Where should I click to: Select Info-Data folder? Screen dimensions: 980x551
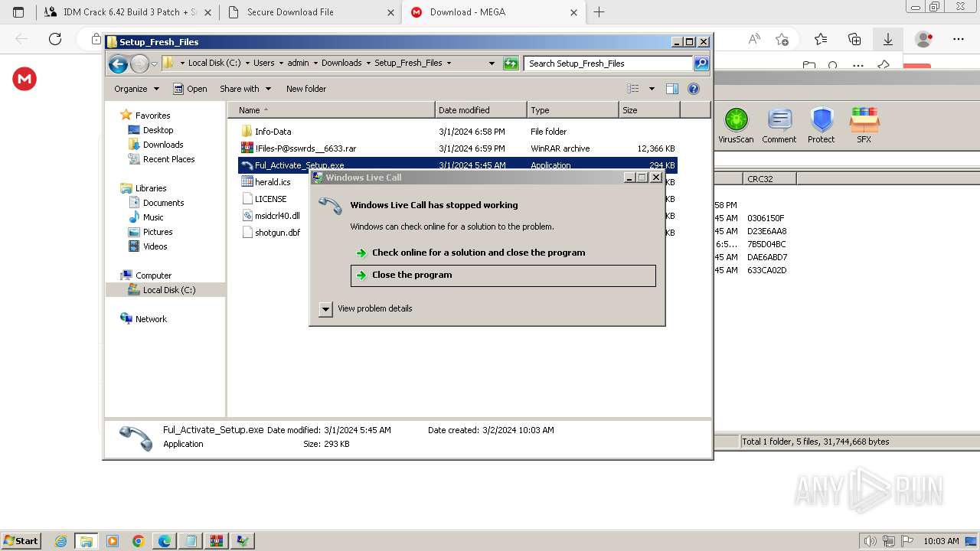[273, 132]
